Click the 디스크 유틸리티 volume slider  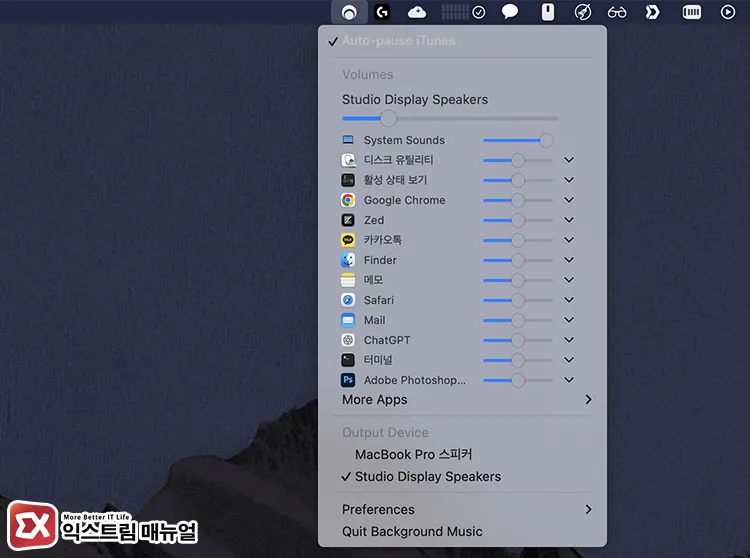(518, 160)
